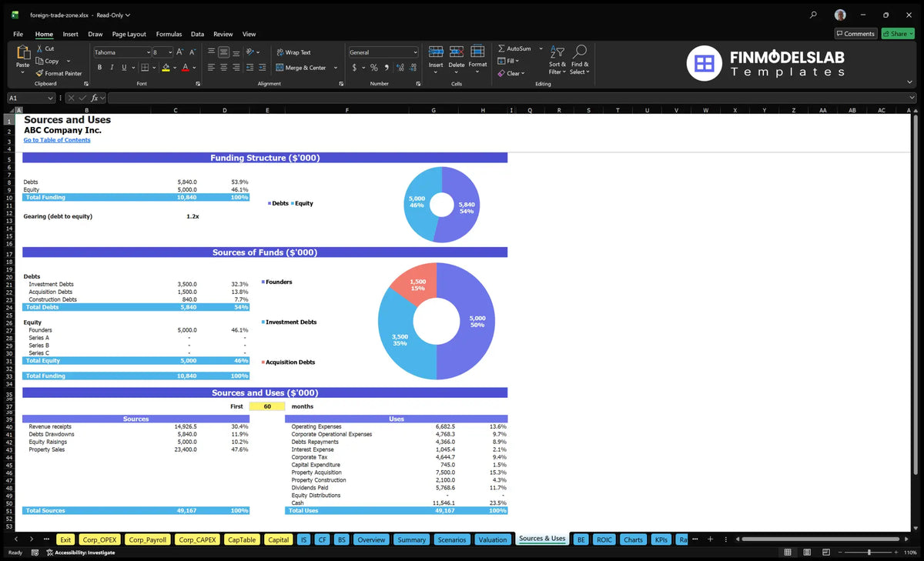Apply red font color
This screenshot has height=561, width=924.
click(x=185, y=68)
